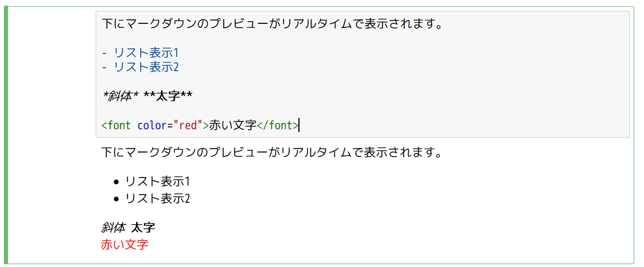Screen dimensions: 644x267
Task: Click "赤い文字" inside the font tag source
Action: click(x=233, y=125)
